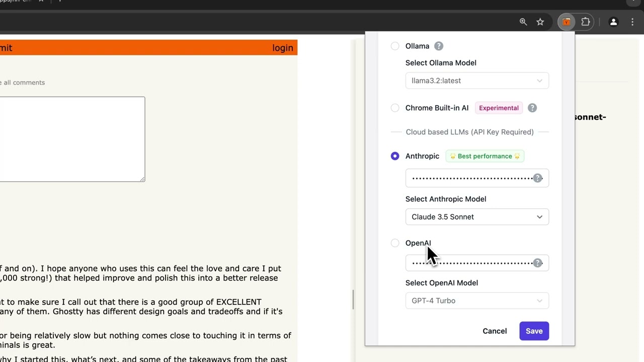Click the 'all comments' text on page
This screenshot has height=362, width=644.
tap(24, 82)
